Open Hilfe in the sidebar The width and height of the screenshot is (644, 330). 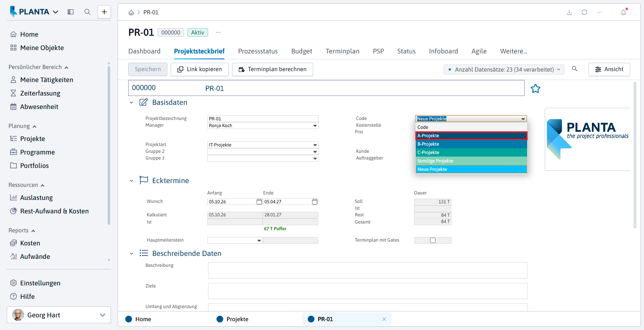pos(22,297)
